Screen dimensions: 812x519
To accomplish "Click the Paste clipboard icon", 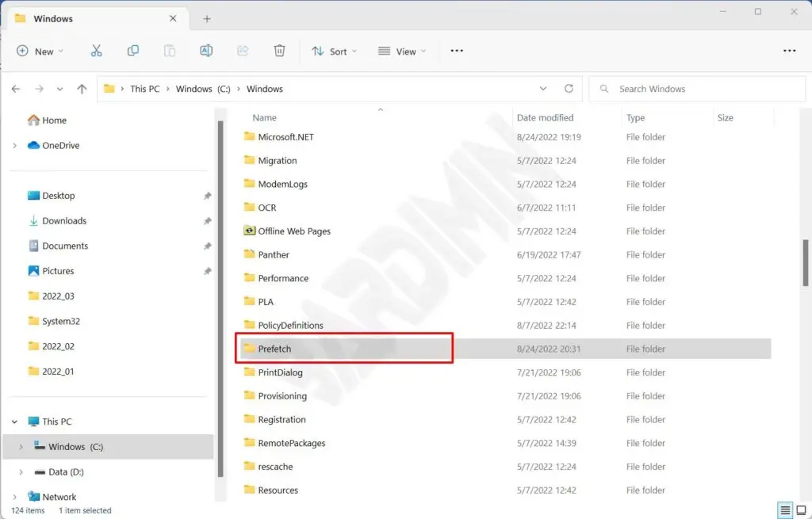I will (x=170, y=51).
